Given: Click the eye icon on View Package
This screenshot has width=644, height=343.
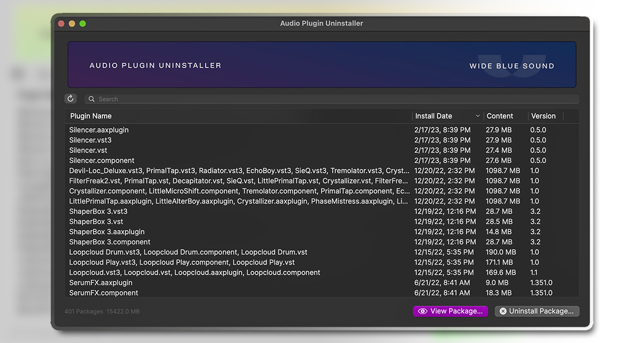Looking at the screenshot, I should [422, 311].
